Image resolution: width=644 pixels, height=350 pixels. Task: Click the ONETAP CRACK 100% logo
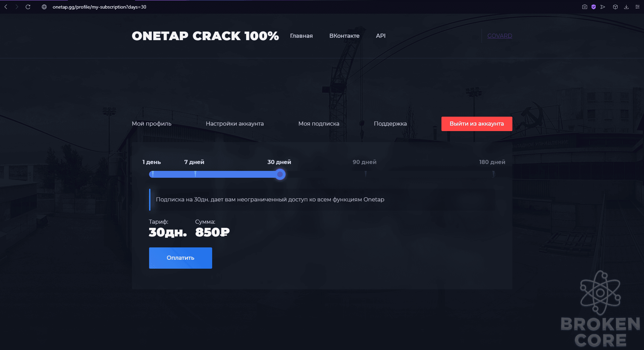pos(205,36)
